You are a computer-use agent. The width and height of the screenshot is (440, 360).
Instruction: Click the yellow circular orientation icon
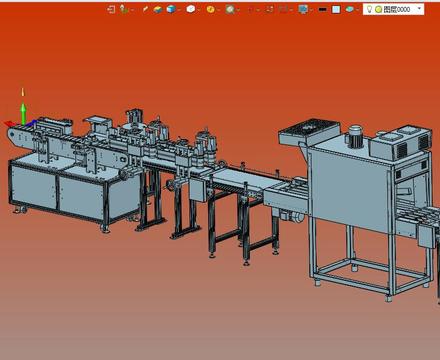210,9
